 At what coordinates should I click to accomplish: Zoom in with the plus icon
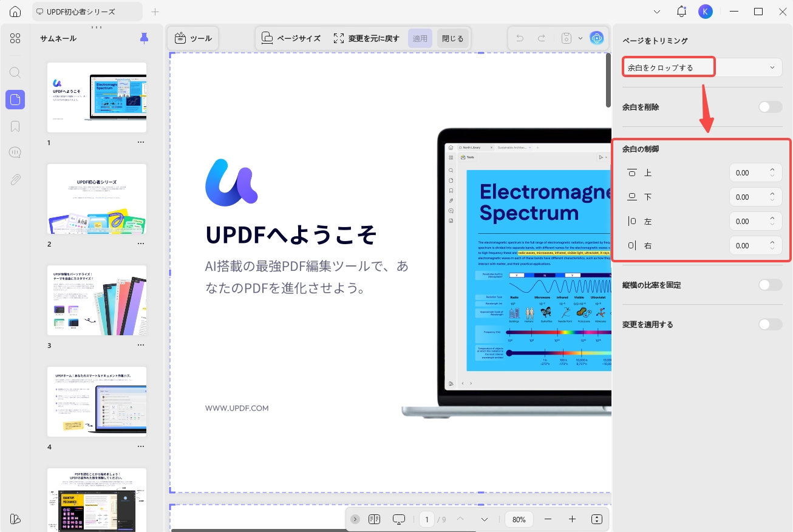click(572, 519)
